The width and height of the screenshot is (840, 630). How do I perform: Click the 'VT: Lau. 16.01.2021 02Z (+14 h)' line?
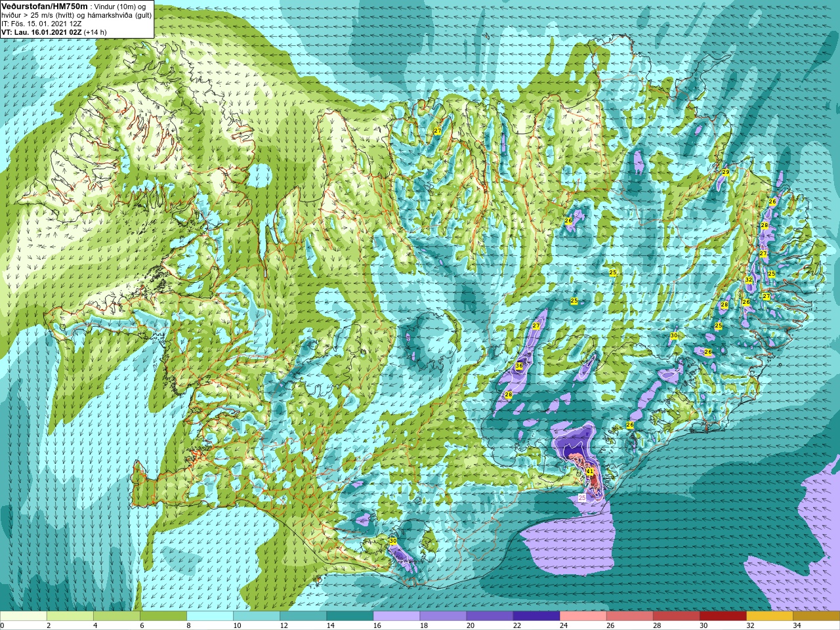pos(54,31)
